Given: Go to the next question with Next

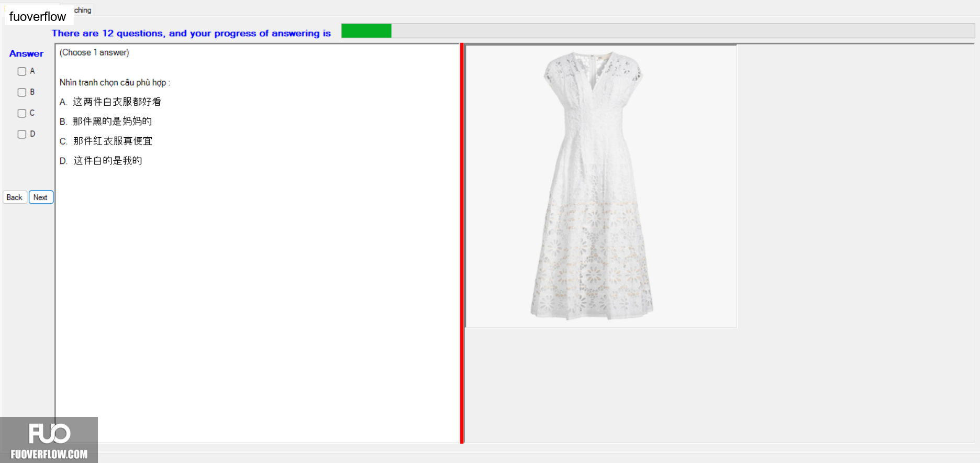Looking at the screenshot, I should (x=41, y=197).
